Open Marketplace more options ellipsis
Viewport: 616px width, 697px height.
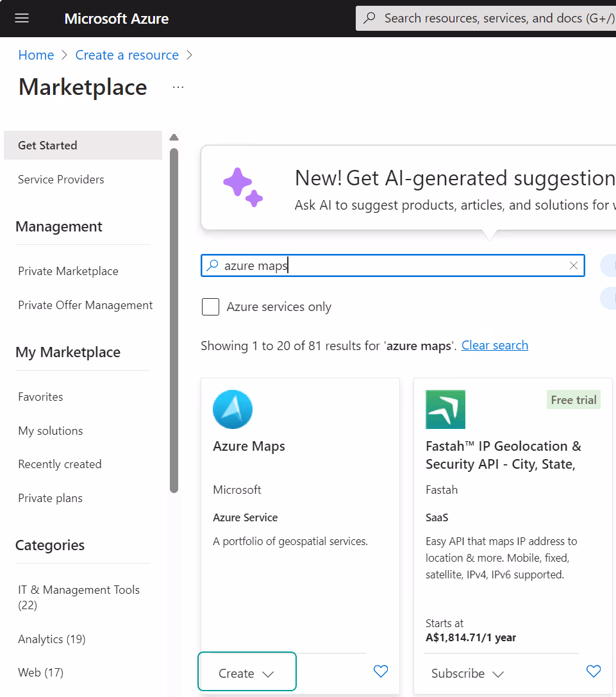(178, 87)
